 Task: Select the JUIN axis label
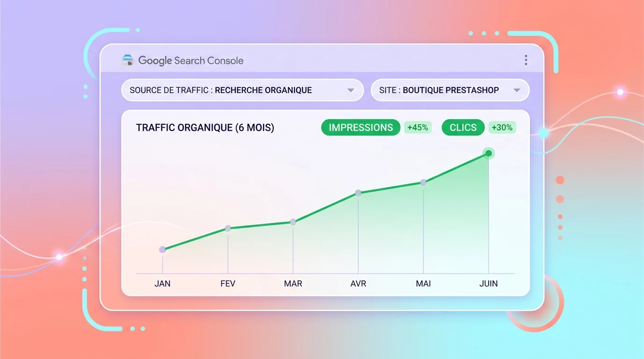coord(489,283)
